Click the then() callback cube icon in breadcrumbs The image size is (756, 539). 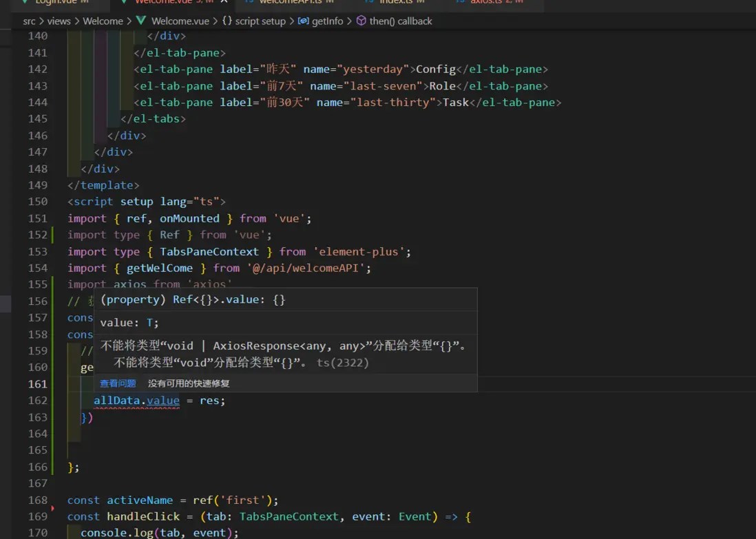point(361,21)
